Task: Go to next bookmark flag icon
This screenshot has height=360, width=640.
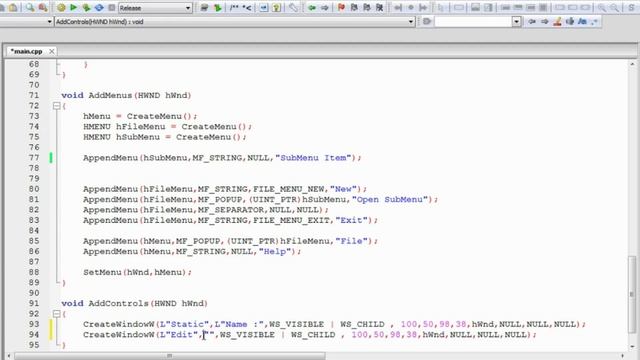Action: pos(367,7)
